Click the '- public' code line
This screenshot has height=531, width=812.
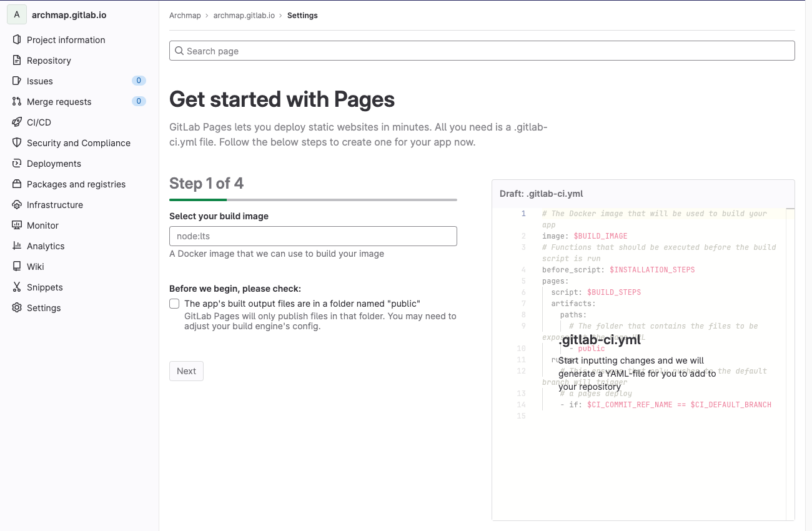587,349
